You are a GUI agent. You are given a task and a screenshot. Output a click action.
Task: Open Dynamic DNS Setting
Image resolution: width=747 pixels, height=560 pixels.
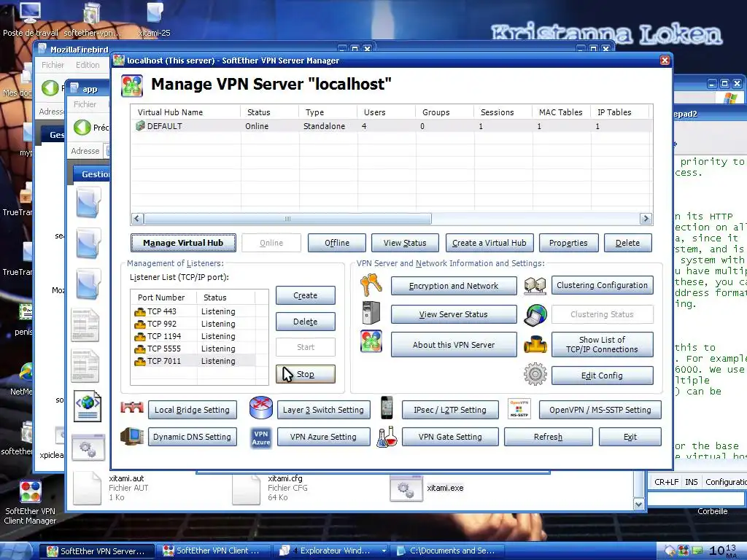click(192, 437)
